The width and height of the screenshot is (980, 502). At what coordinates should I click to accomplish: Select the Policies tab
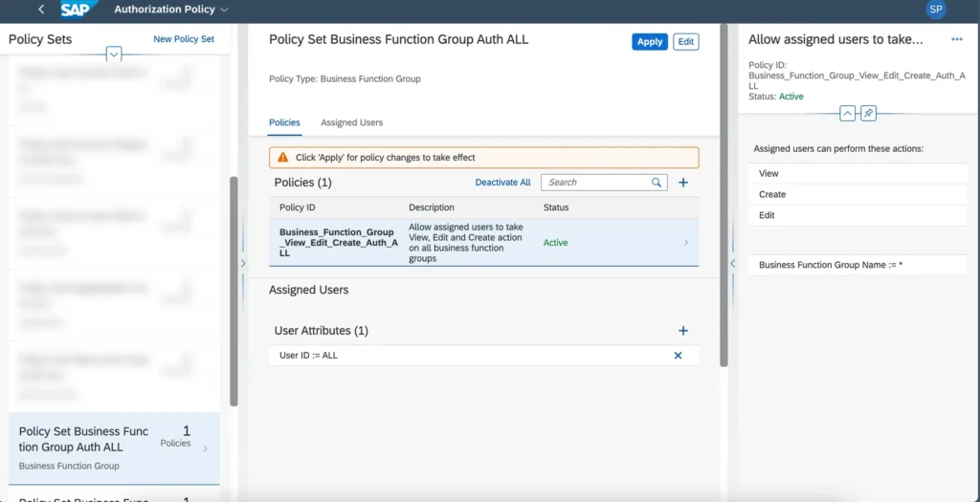[284, 122]
